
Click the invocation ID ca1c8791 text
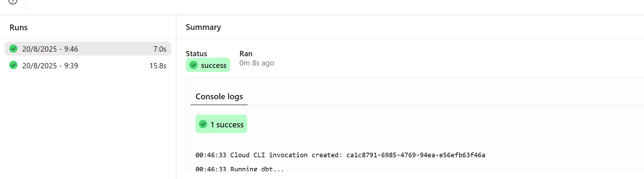tap(416, 155)
